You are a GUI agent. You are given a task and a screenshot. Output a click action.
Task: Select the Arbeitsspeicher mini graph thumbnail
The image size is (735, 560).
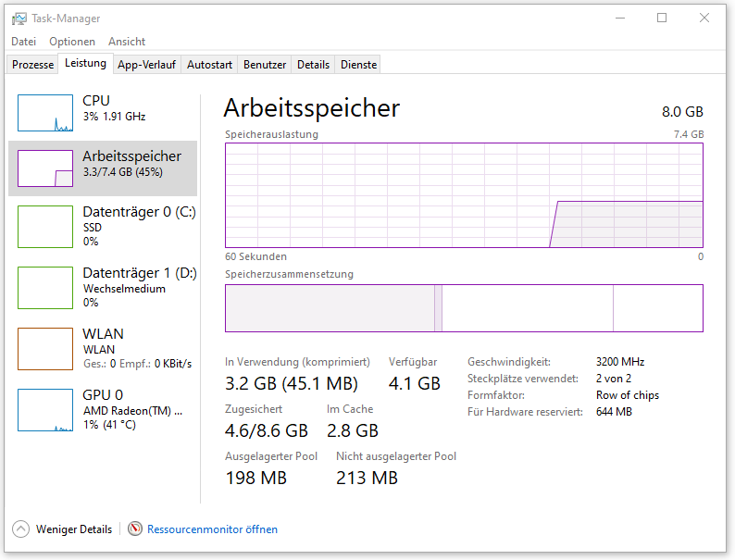point(45,168)
